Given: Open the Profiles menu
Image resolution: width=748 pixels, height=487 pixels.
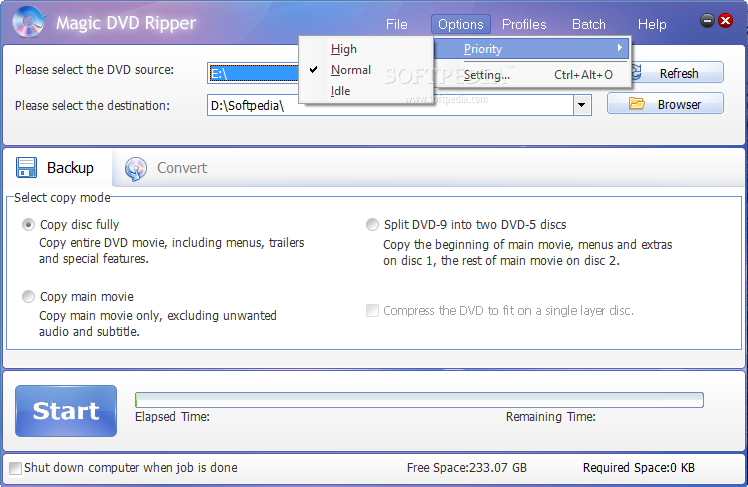Looking at the screenshot, I should 524,24.
